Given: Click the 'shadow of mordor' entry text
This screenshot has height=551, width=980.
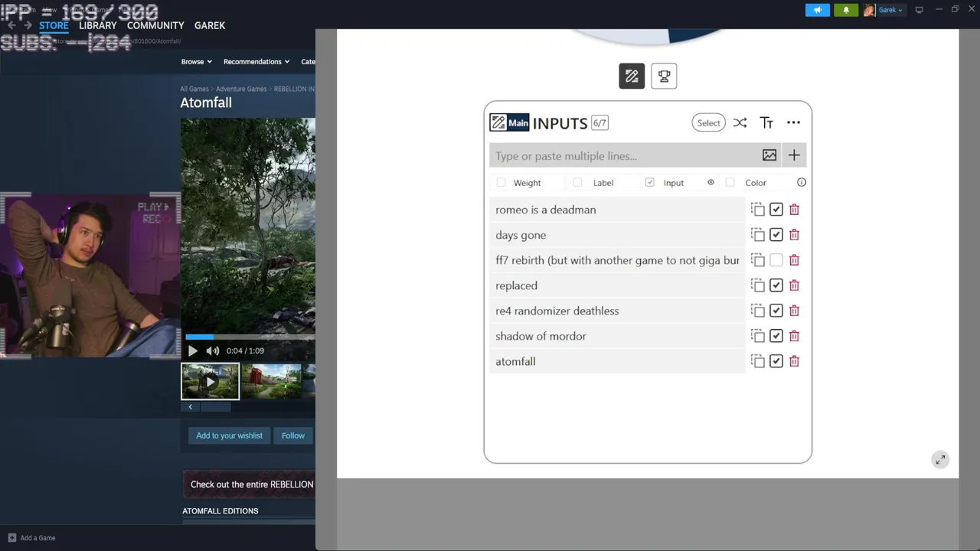Looking at the screenshot, I should (541, 336).
